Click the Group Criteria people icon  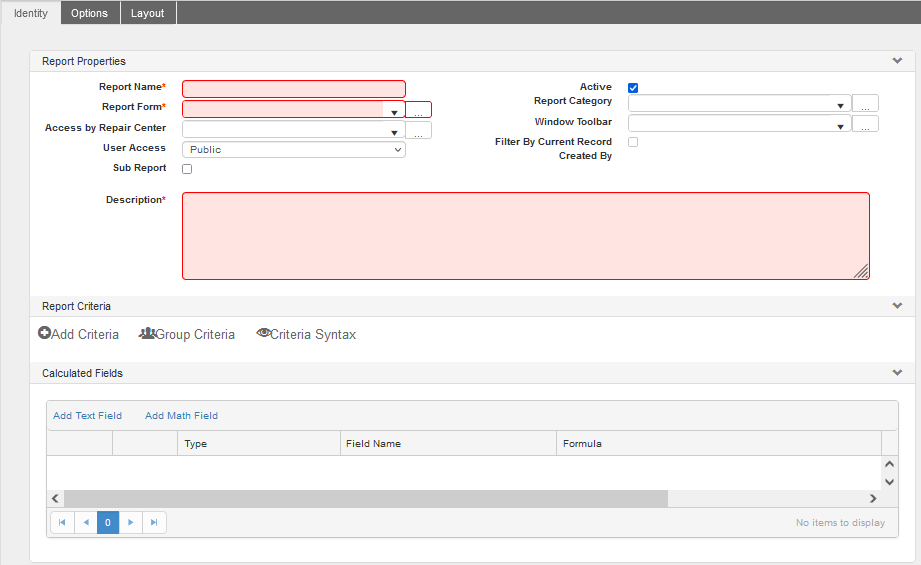(x=146, y=334)
